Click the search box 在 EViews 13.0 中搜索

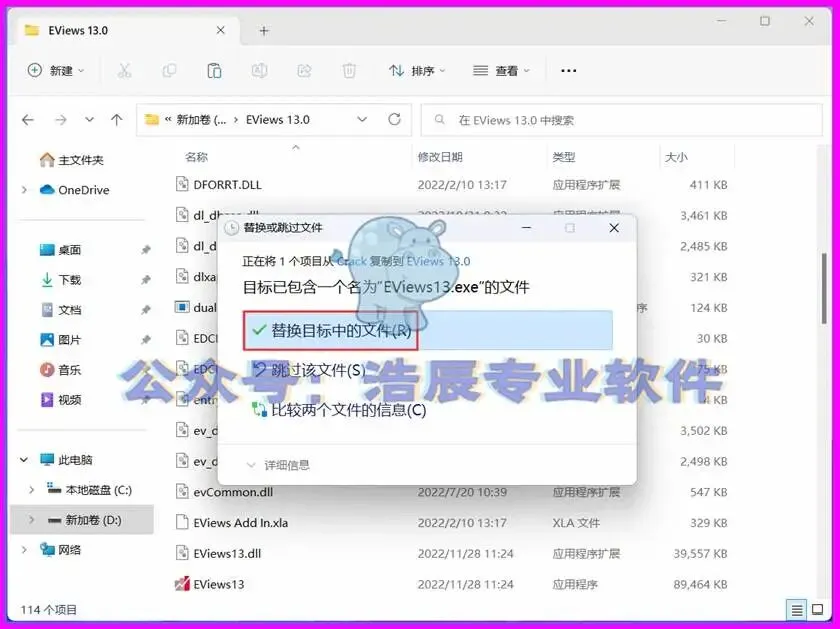622,119
